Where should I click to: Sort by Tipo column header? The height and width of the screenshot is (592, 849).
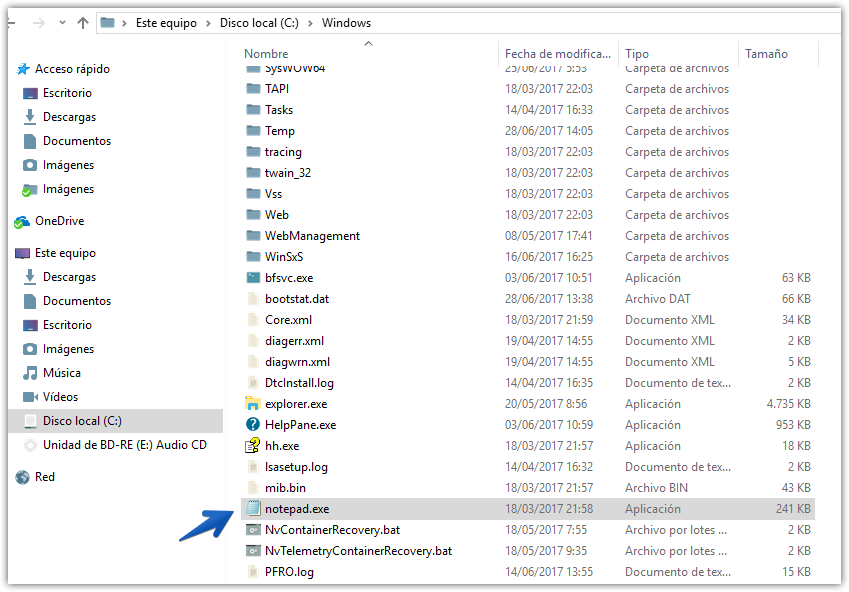point(637,54)
